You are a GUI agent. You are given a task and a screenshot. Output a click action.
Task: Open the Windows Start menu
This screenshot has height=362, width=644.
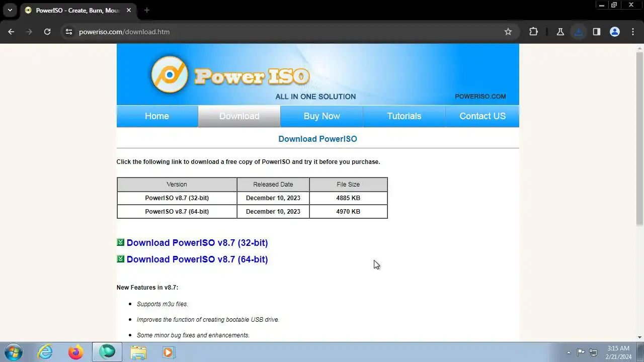point(13,352)
